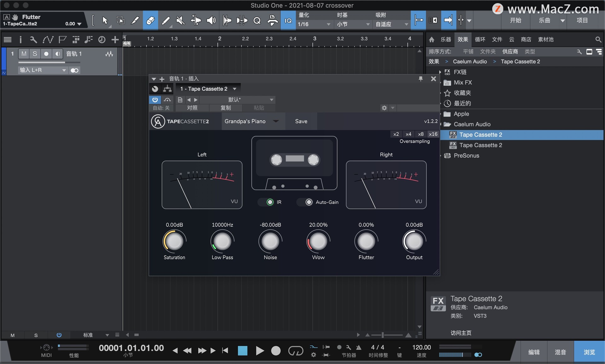Viewport: 605px width, 364px height.
Task: Switch to the 循环 browser tab
Action: point(479,39)
